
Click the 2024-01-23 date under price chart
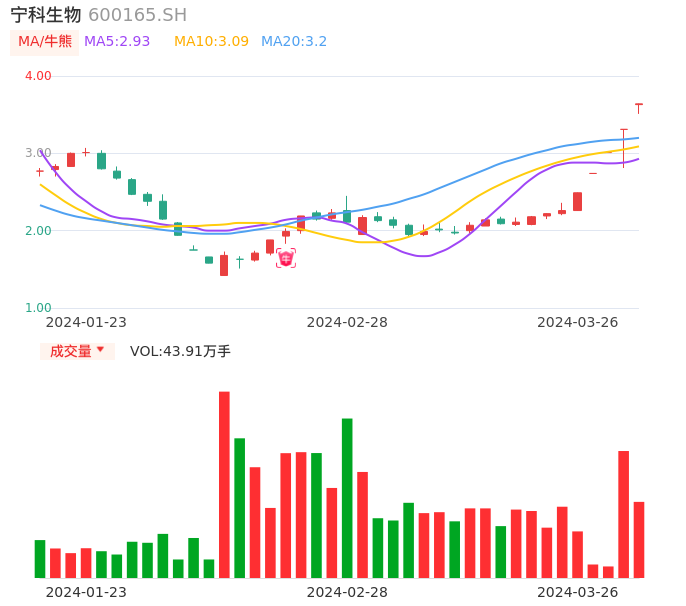(x=86, y=322)
